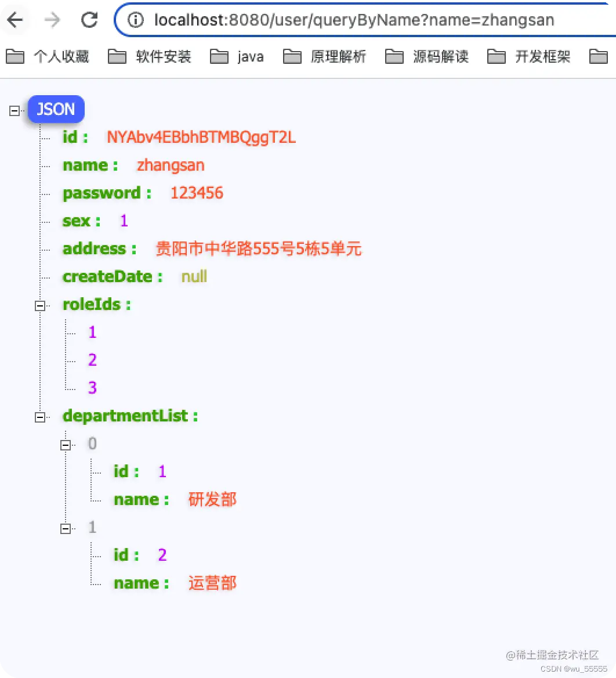Viewport: 616px width, 678px height.
Task: Open site information via the circled-i icon
Action: (x=135, y=19)
